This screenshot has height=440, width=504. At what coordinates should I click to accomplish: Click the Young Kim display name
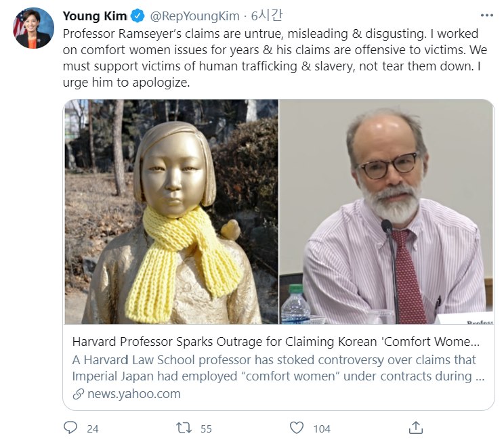pyautogui.click(x=94, y=16)
